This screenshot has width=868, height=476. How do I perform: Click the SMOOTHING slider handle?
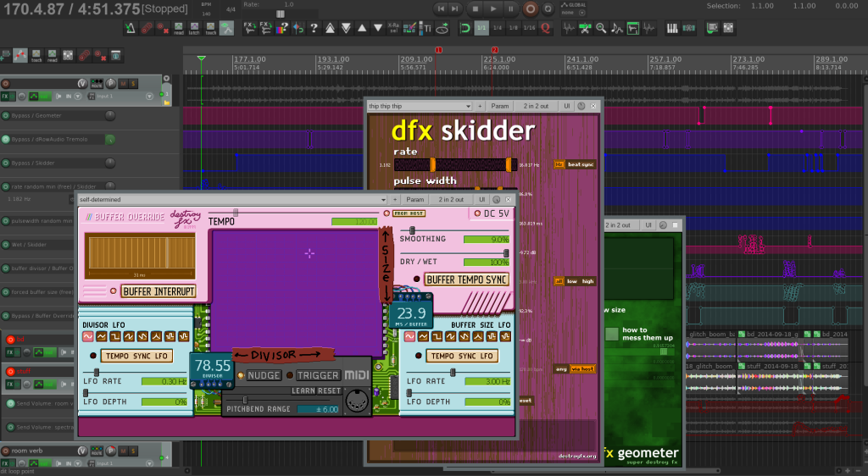[x=412, y=230]
